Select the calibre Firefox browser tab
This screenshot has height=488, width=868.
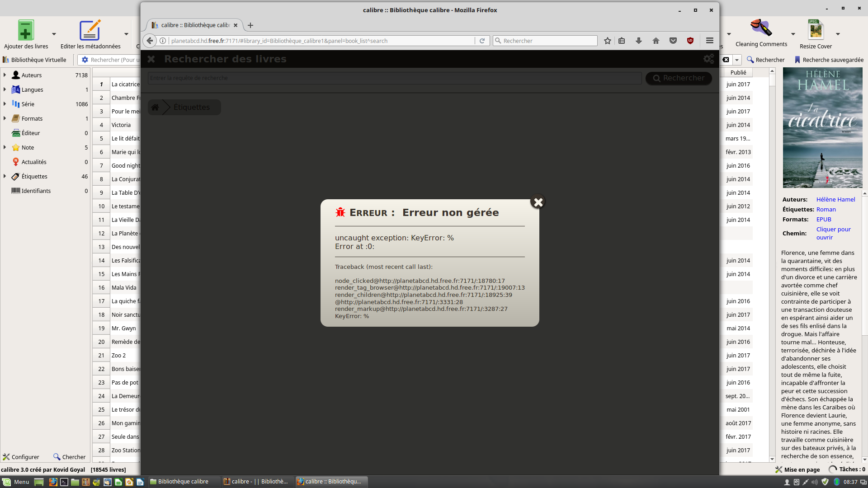coord(194,25)
